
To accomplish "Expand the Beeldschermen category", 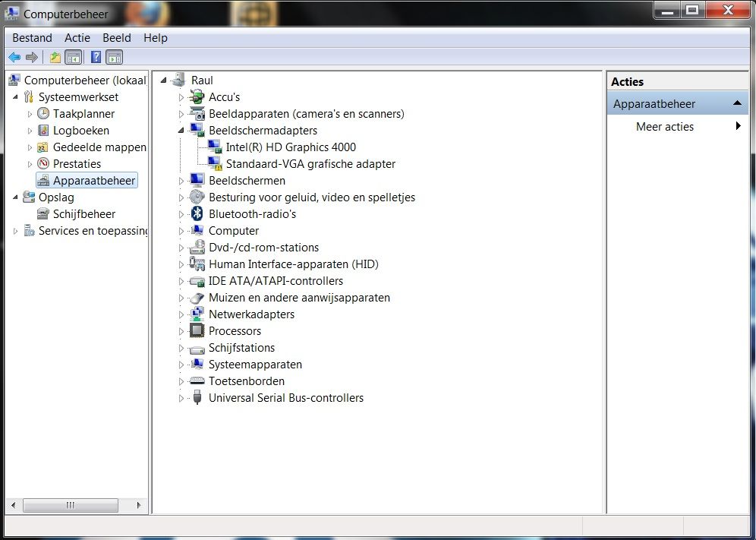I will [x=181, y=181].
